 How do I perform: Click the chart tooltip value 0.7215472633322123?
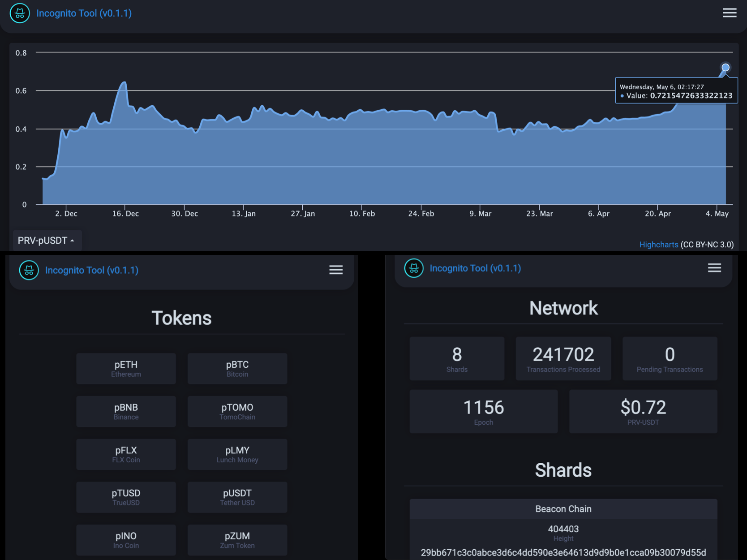(691, 95)
